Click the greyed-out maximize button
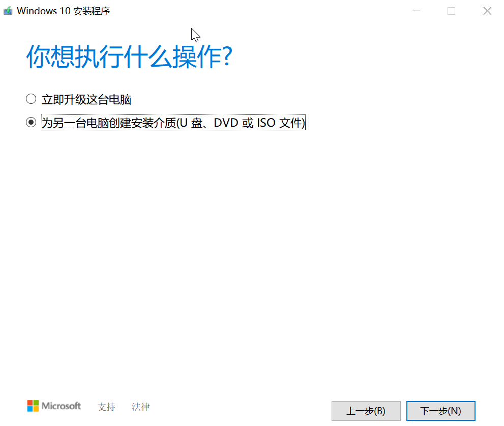Viewport: 504px width, 426px height. 451,11
